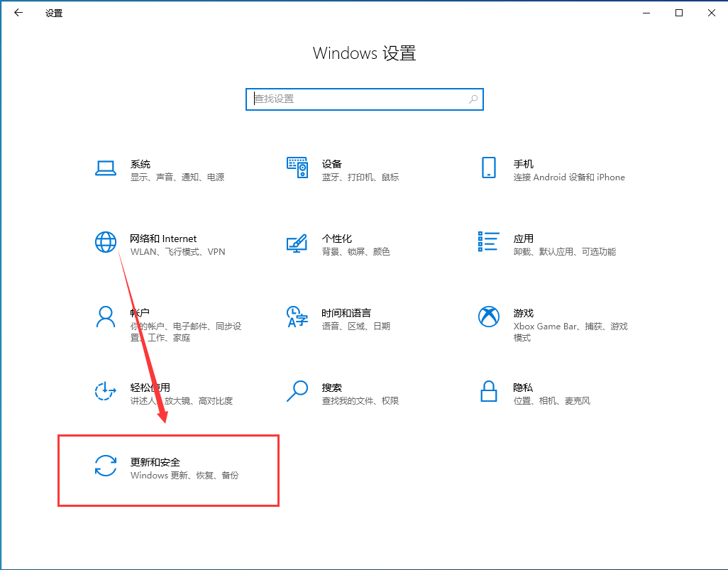Click text 连接 Android 设备和 iPhone
The width and height of the screenshot is (728, 570).
click(569, 177)
